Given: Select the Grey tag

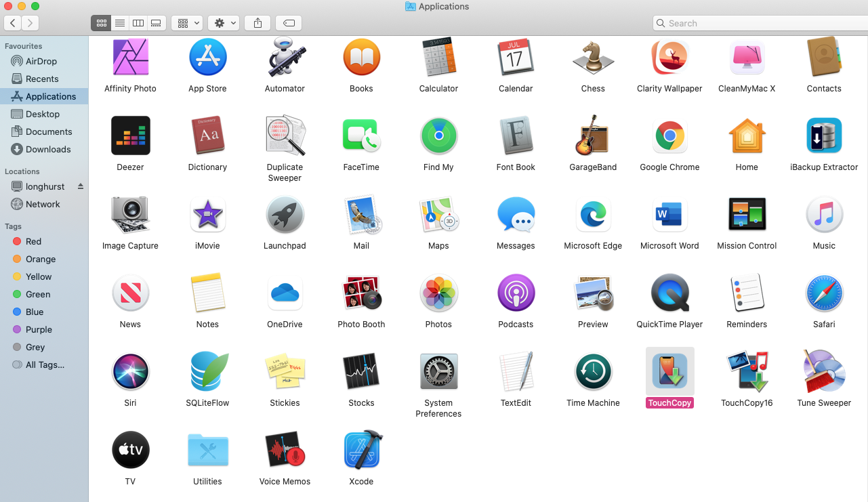Looking at the screenshot, I should [44, 347].
